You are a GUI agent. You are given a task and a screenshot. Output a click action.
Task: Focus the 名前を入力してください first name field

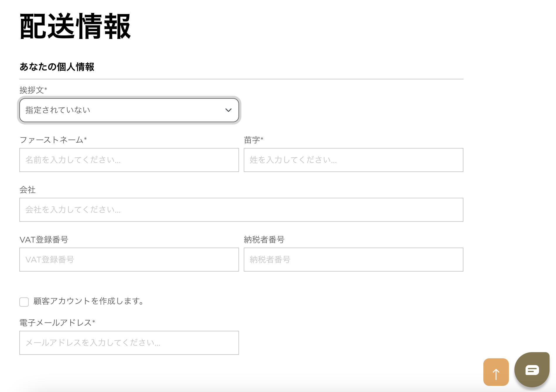pos(129,160)
